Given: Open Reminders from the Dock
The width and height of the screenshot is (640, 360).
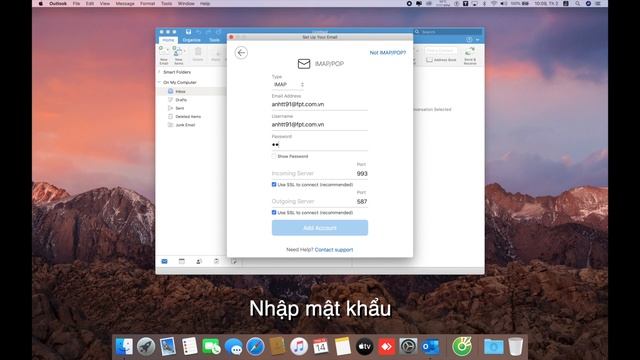Looking at the screenshot, I should pyautogui.click(x=189, y=347).
